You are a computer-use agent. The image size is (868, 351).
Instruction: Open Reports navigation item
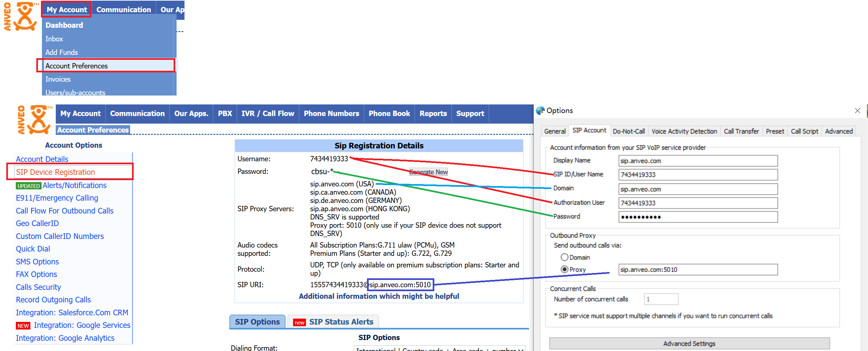[433, 114]
